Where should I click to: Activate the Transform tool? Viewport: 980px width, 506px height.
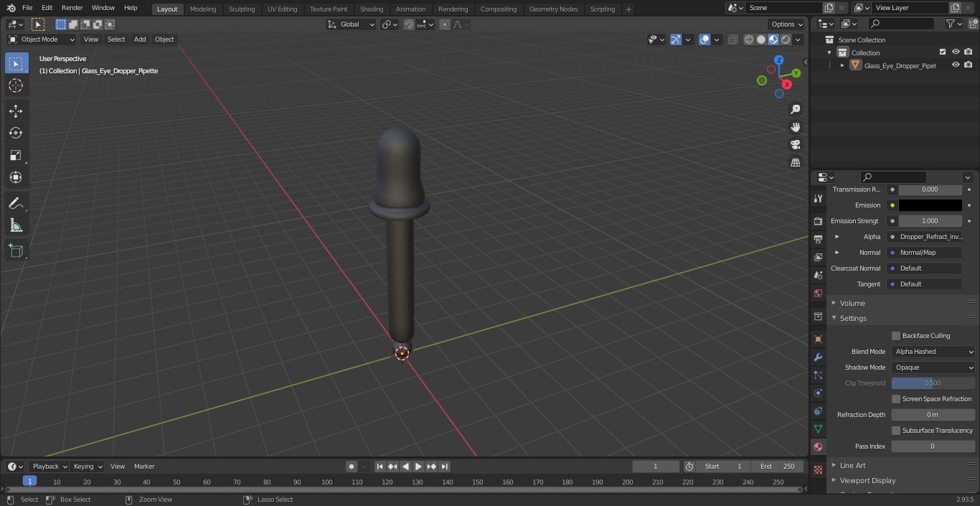point(16,177)
